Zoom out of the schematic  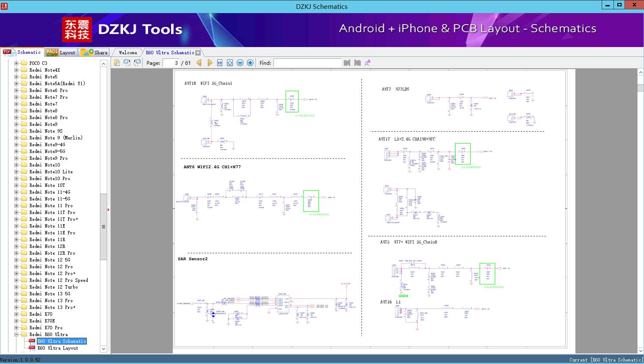[x=240, y=63]
